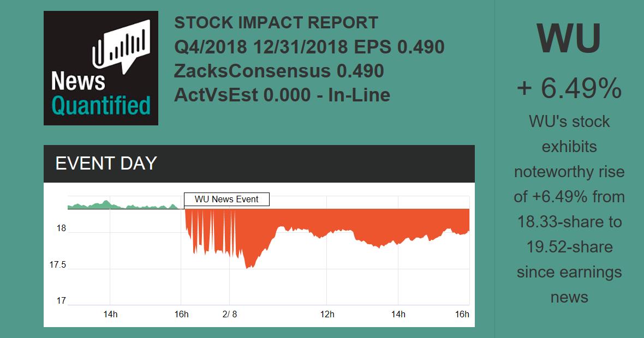Click the 16h label near news event
Viewport: 644px width, 338px height.
point(181,314)
